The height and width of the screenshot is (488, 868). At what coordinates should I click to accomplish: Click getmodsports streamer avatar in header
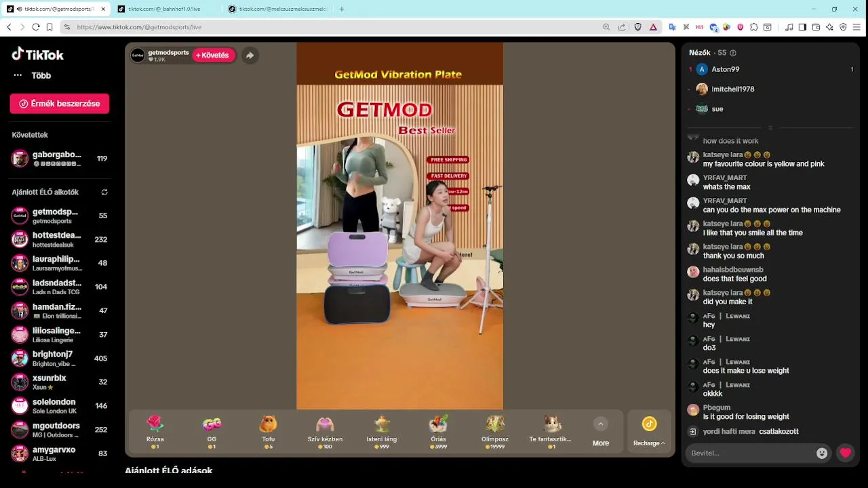[x=138, y=56]
